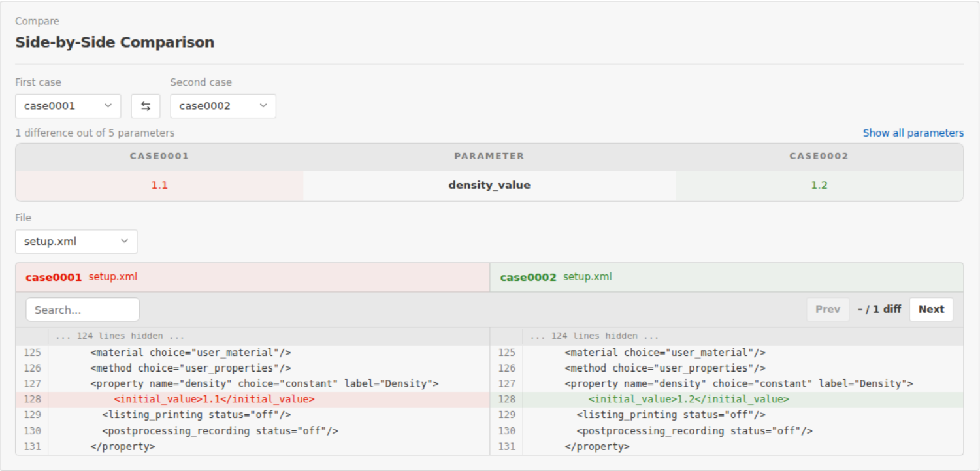Swap the first and second cases
The height and width of the screenshot is (471, 980).
(146, 106)
